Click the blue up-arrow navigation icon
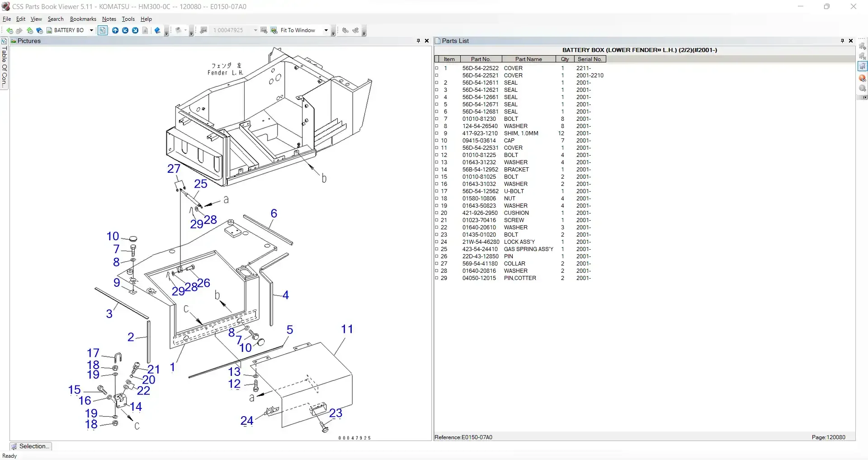This screenshot has height=460, width=868. tap(115, 30)
